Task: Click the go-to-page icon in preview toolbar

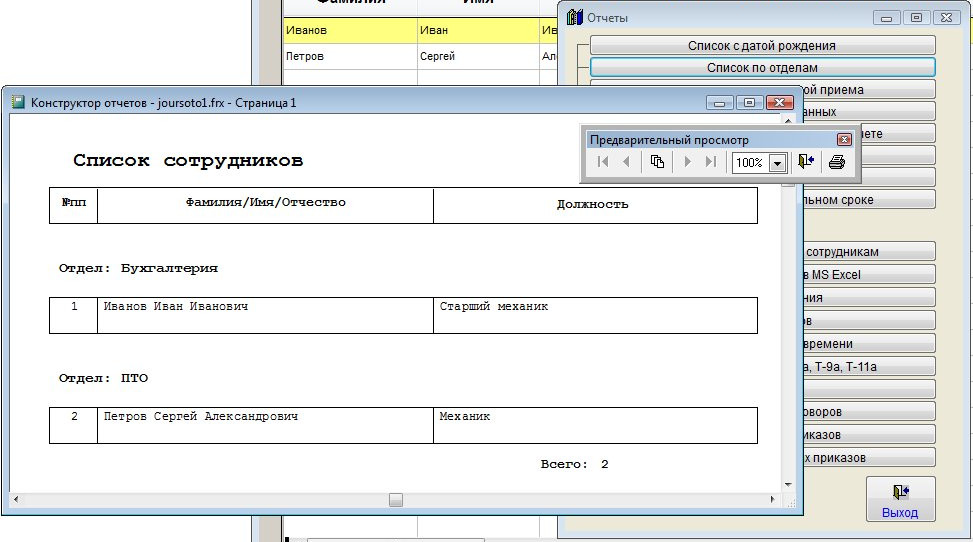Action: 657,162
